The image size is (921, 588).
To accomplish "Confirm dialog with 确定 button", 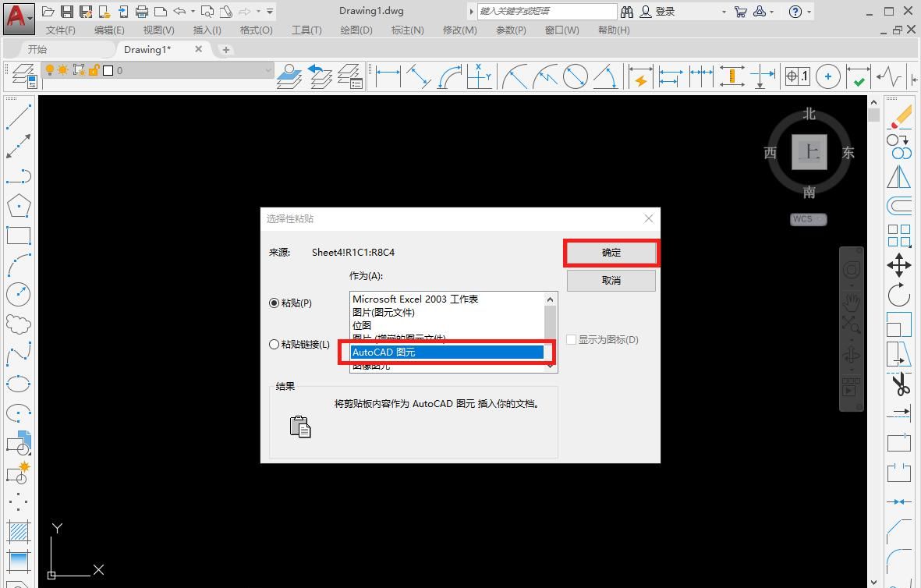I will tap(611, 253).
